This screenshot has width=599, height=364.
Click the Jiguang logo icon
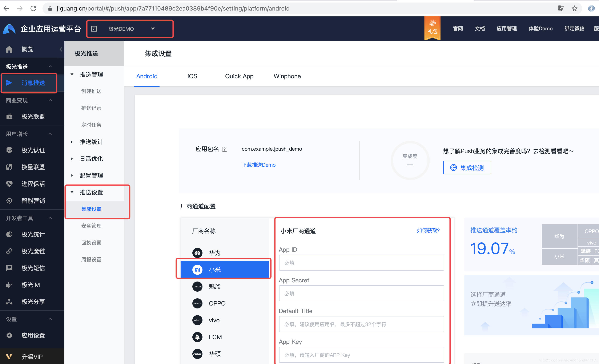(x=9, y=29)
